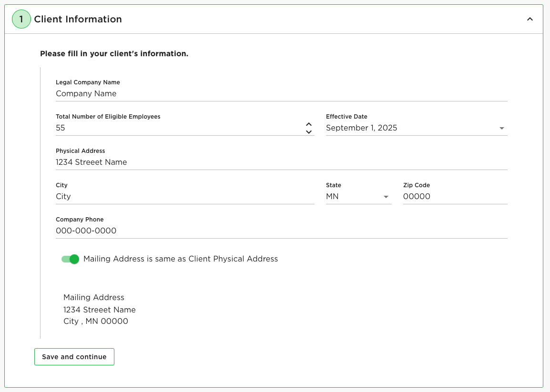550x392 pixels.
Task: Click the step 1 circle badge
Action: click(21, 19)
